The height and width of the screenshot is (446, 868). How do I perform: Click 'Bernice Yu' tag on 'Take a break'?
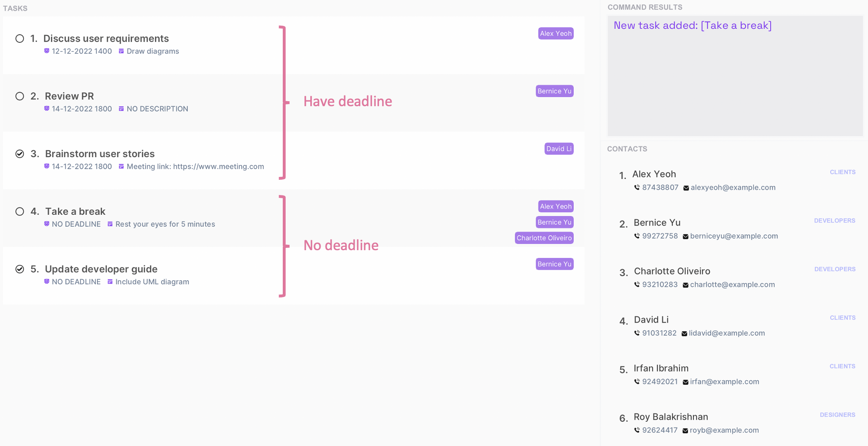tap(554, 222)
